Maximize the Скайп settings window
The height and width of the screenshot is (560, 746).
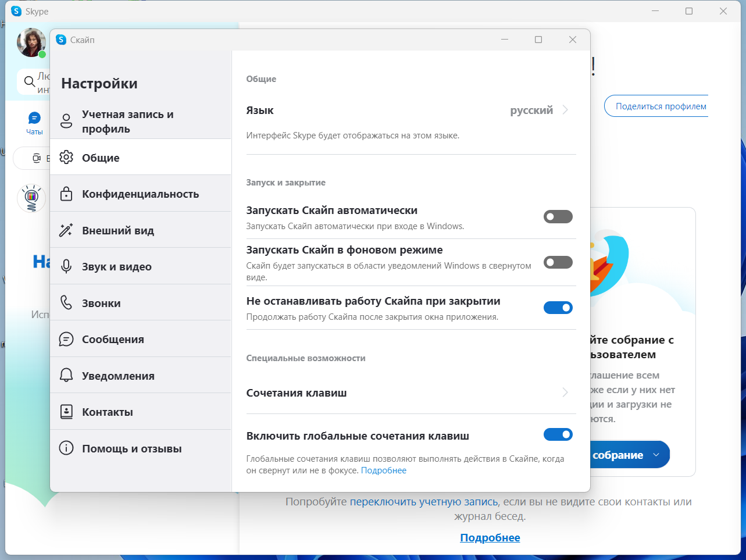pyautogui.click(x=538, y=40)
